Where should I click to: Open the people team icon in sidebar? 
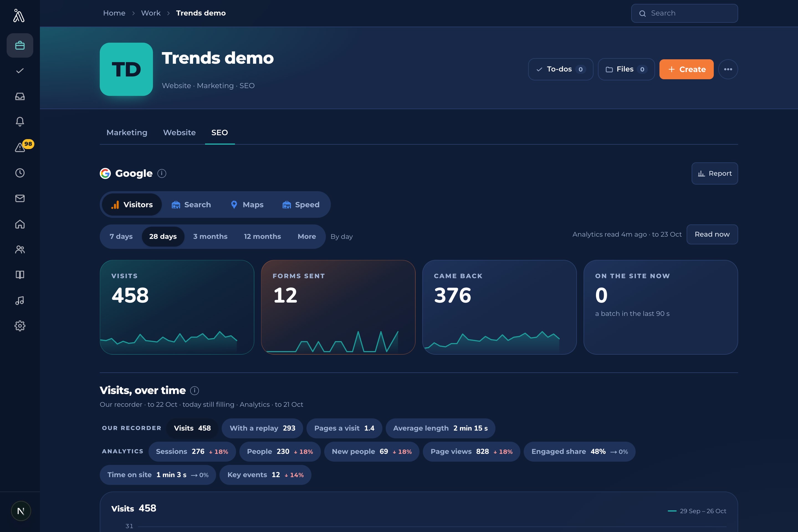tap(20, 249)
